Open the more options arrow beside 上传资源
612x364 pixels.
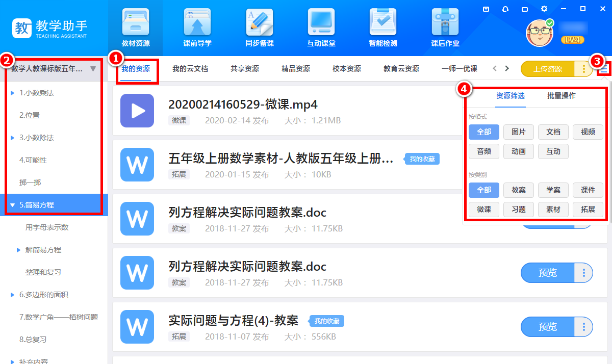pyautogui.click(x=583, y=69)
